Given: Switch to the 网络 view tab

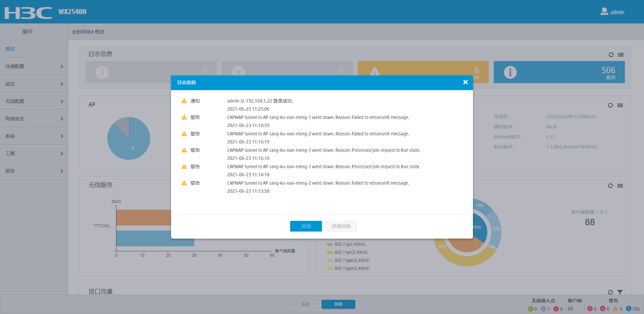Looking at the screenshot, I should pos(338,304).
